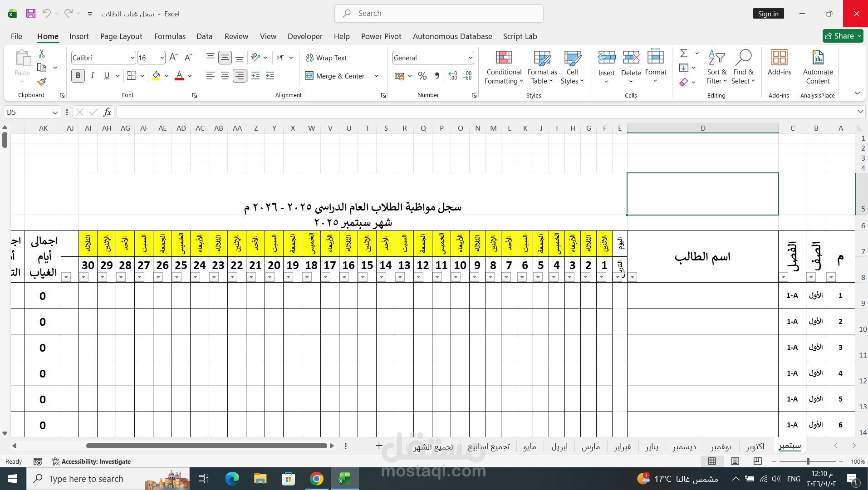The width and height of the screenshot is (868, 490).
Task: Open File Explorer from taskbar
Action: [x=260, y=479]
